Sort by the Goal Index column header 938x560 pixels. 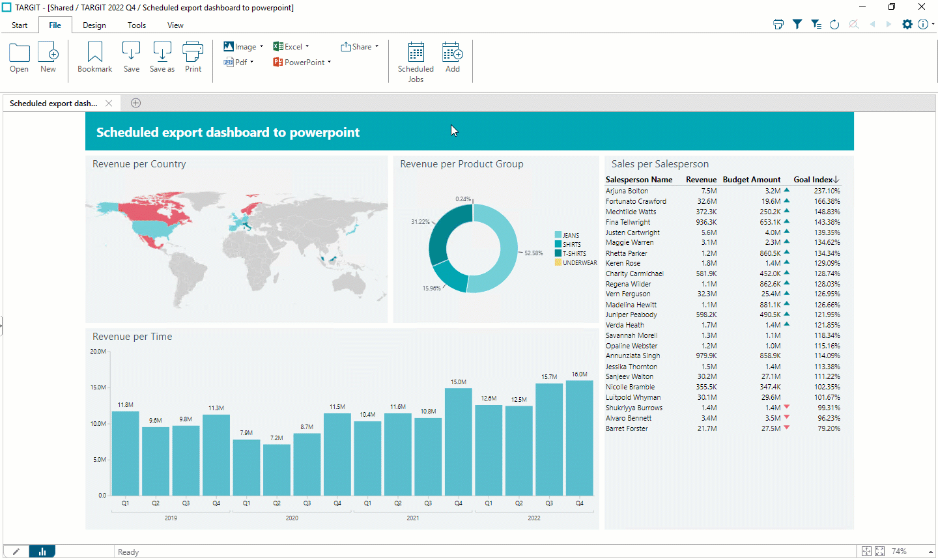[816, 180]
